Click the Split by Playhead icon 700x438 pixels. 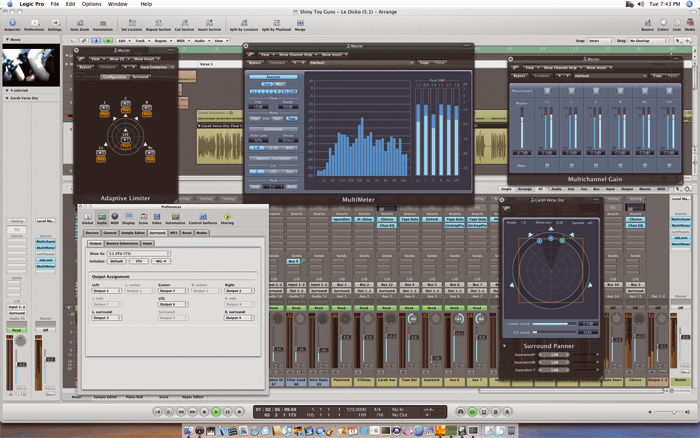point(276,25)
